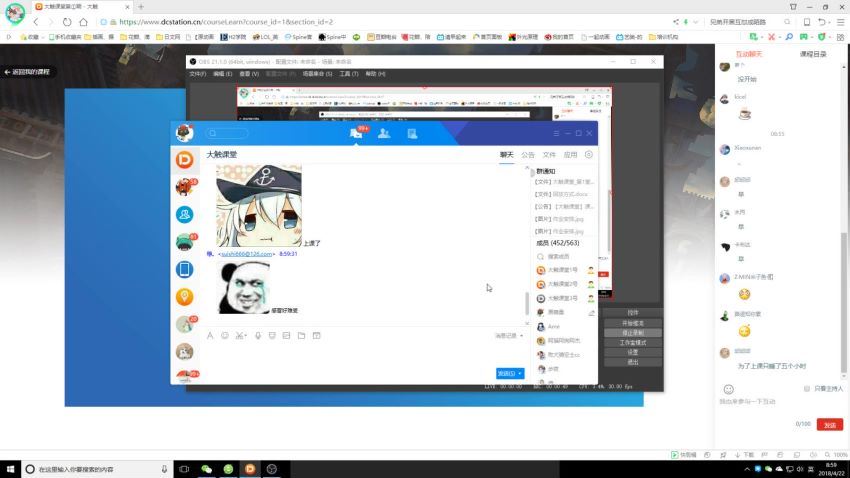Open the contacts tab icon in QQ
This screenshot has height=478, width=850.
point(384,133)
